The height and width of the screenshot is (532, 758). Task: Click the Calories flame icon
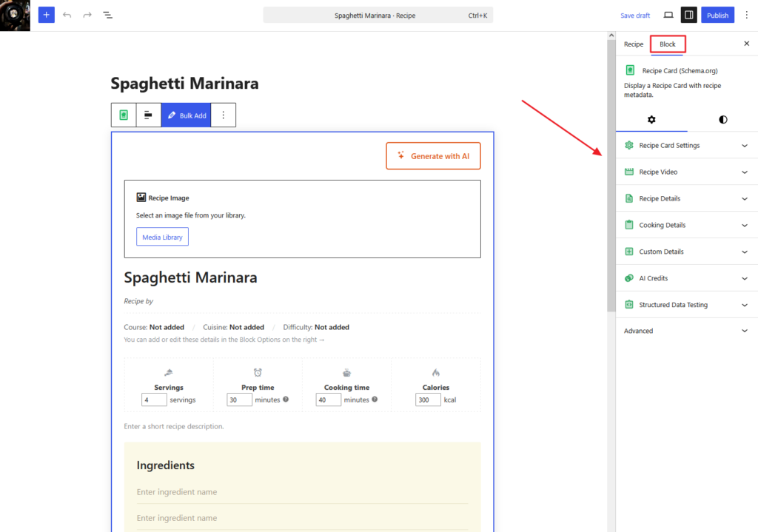click(x=435, y=372)
